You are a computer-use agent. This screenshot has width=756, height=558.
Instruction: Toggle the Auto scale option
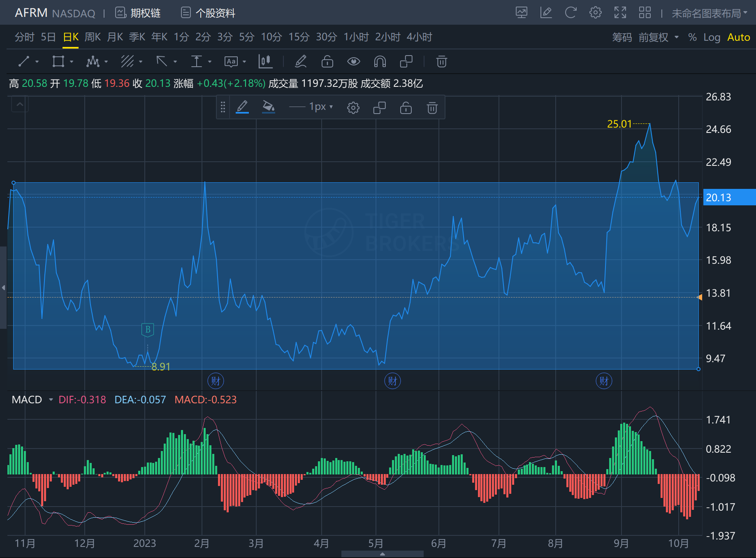point(738,37)
